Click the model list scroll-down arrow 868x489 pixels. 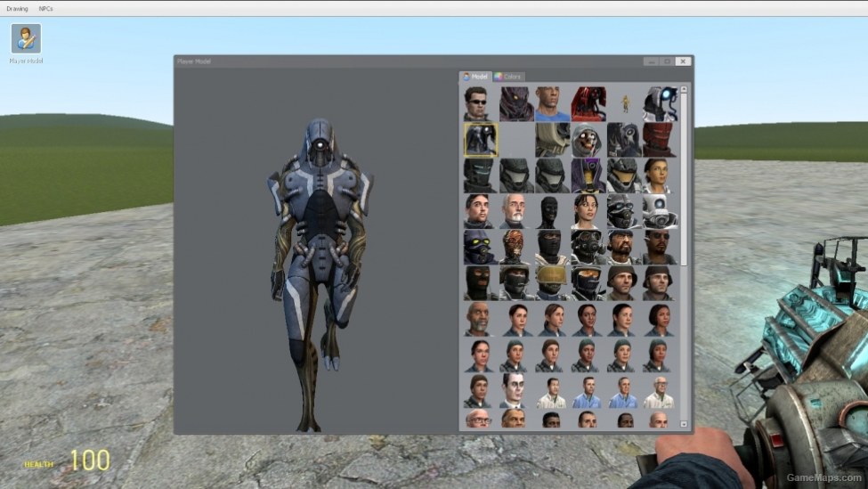(x=684, y=424)
